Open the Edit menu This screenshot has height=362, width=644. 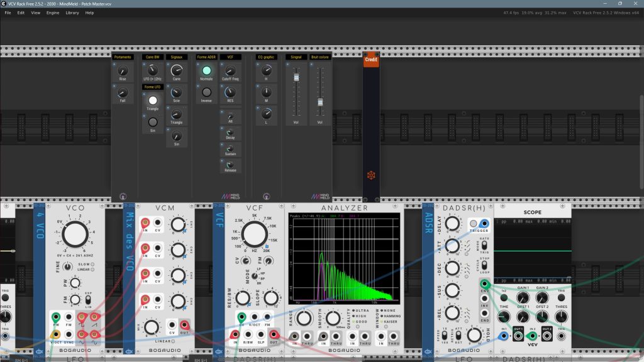tap(21, 13)
